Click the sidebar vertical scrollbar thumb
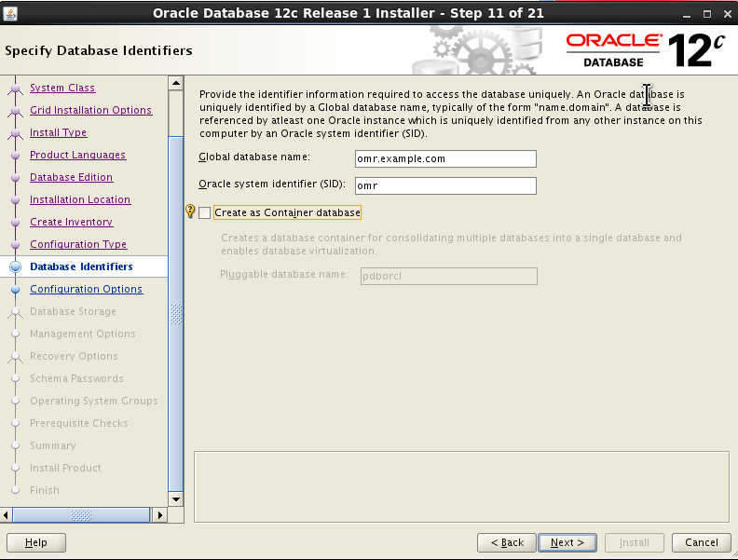This screenshot has width=738, height=560. point(176,314)
